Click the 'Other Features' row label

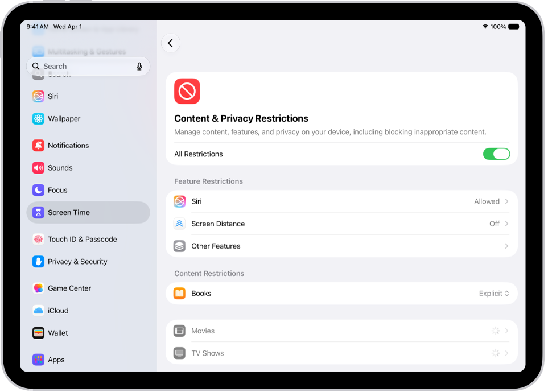click(x=216, y=246)
